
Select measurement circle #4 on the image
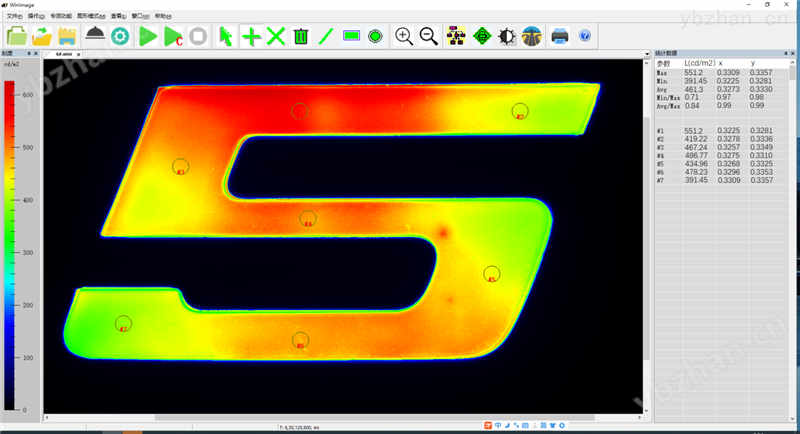(308, 219)
